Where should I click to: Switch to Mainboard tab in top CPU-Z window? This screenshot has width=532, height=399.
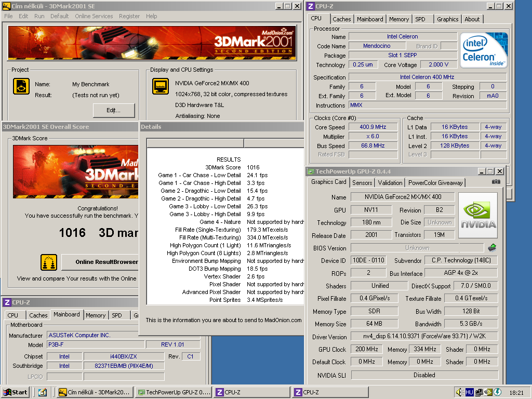[370, 19]
